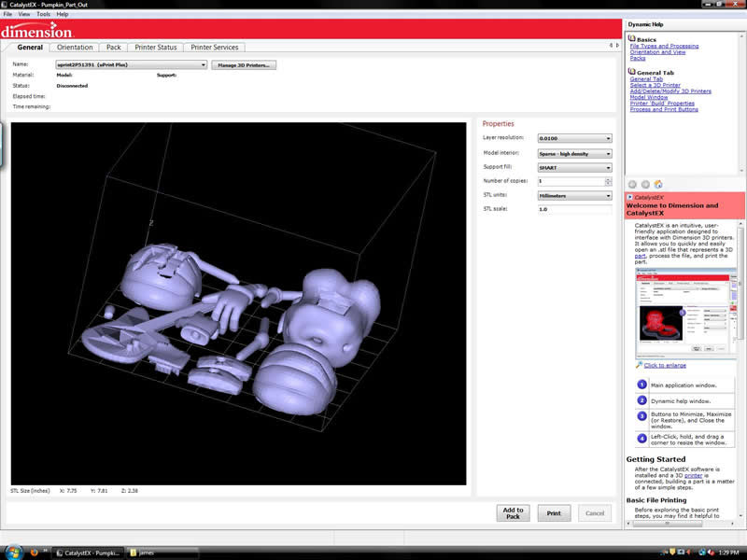Click the Manage 3D Printers button
The width and height of the screenshot is (747, 560).
247,64
